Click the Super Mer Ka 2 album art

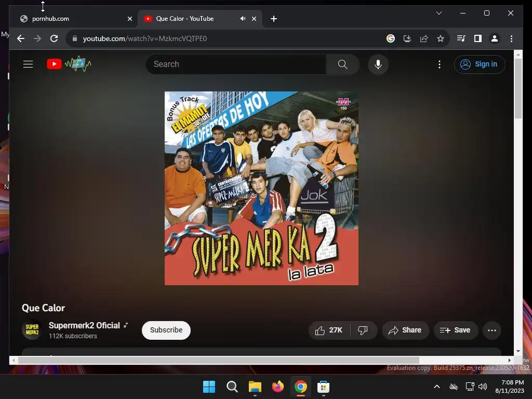coord(261,188)
